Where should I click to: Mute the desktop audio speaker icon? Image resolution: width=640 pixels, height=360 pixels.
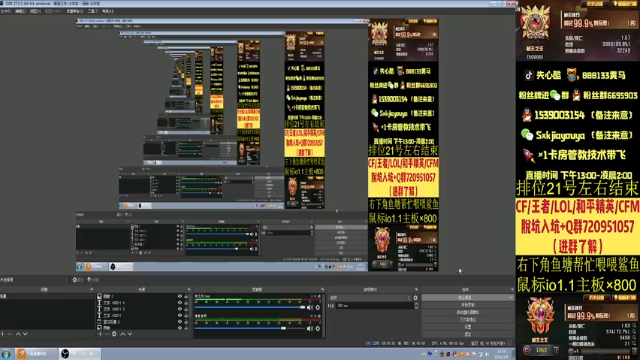coord(310,307)
